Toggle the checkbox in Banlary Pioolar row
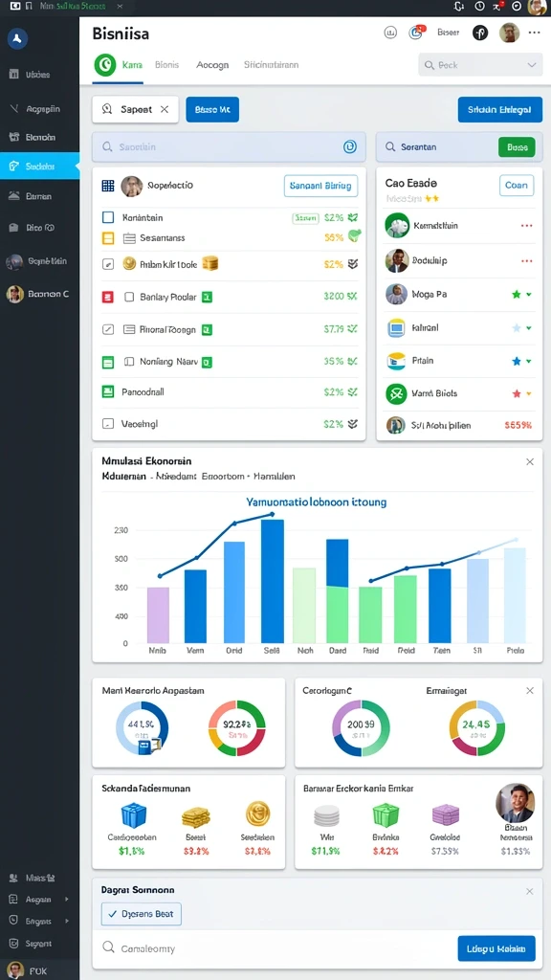The height and width of the screenshot is (980, 551). [x=129, y=298]
